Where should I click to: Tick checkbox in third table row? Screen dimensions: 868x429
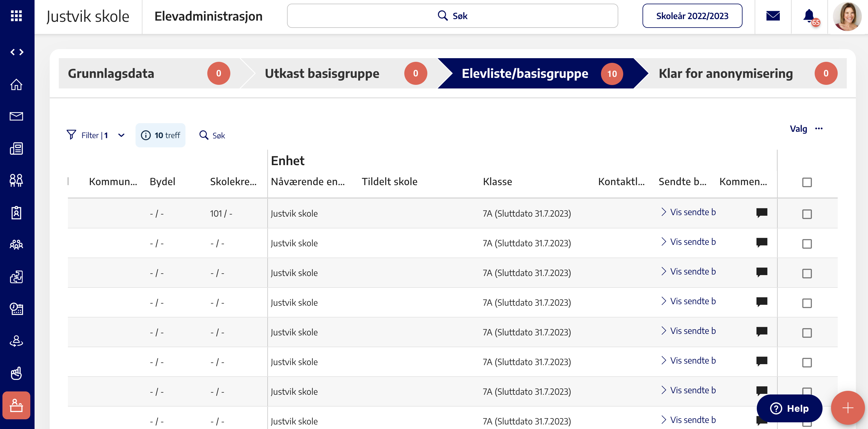[807, 273]
